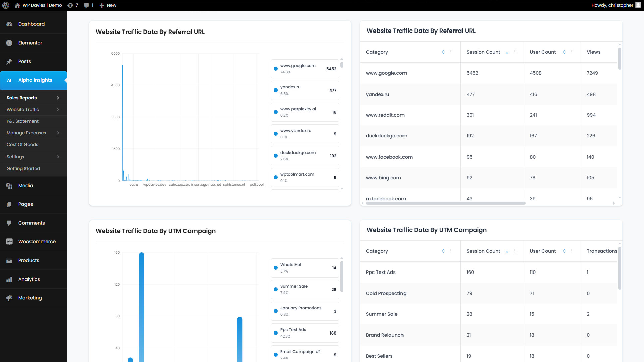This screenshot has height=362, width=644.
Task: Open the updates icon showing 7
Action: point(70,5)
